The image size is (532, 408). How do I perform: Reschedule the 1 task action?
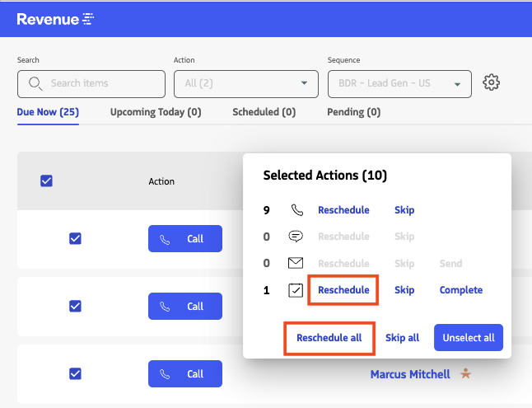point(343,290)
